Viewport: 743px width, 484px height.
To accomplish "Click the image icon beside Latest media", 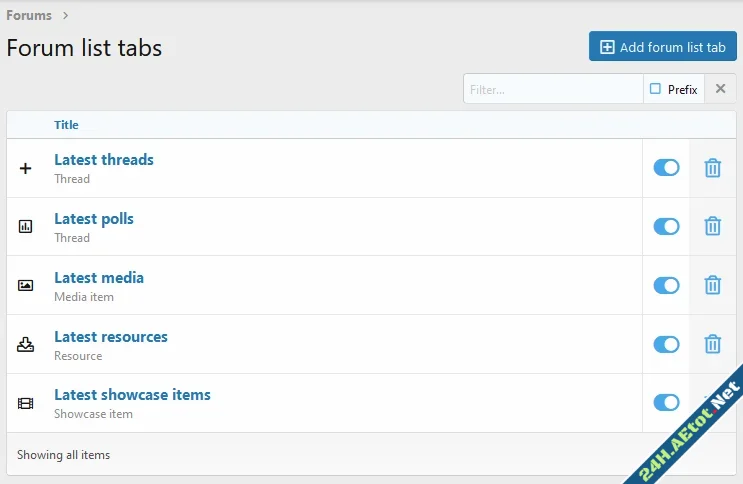I will click(x=26, y=285).
